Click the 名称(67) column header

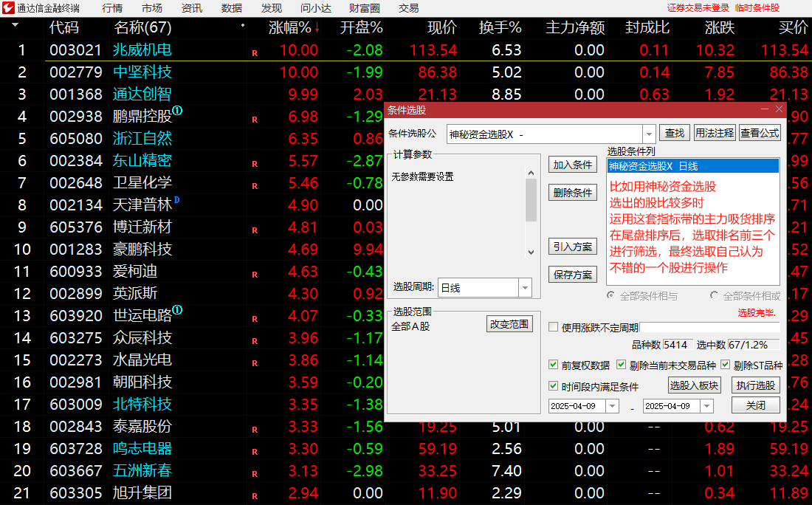(142, 27)
